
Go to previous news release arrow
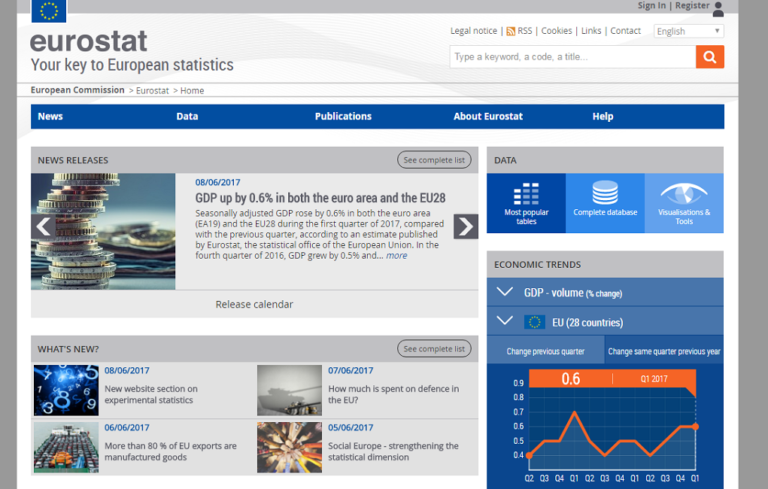coord(43,226)
